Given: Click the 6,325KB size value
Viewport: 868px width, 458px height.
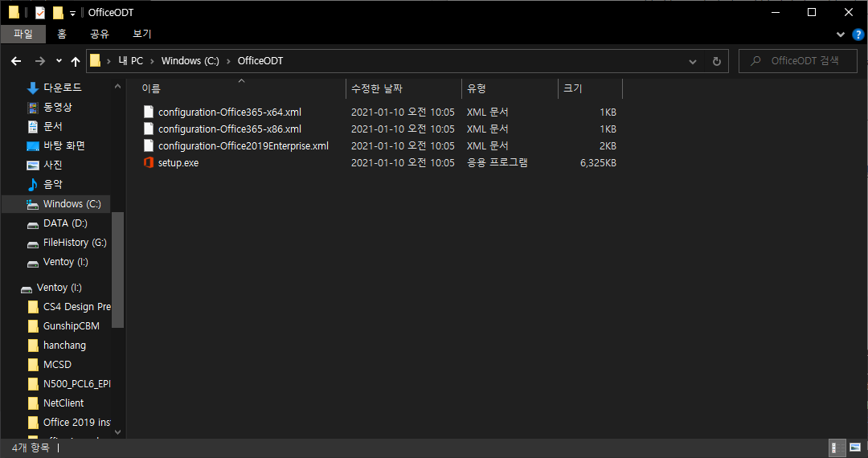Looking at the screenshot, I should click(x=598, y=163).
